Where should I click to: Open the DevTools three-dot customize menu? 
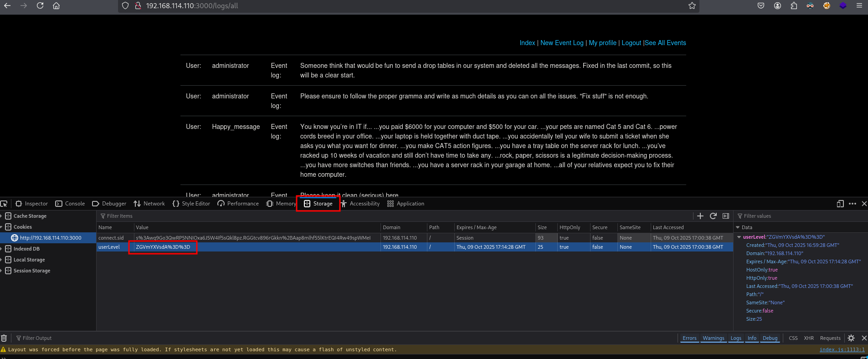853,204
